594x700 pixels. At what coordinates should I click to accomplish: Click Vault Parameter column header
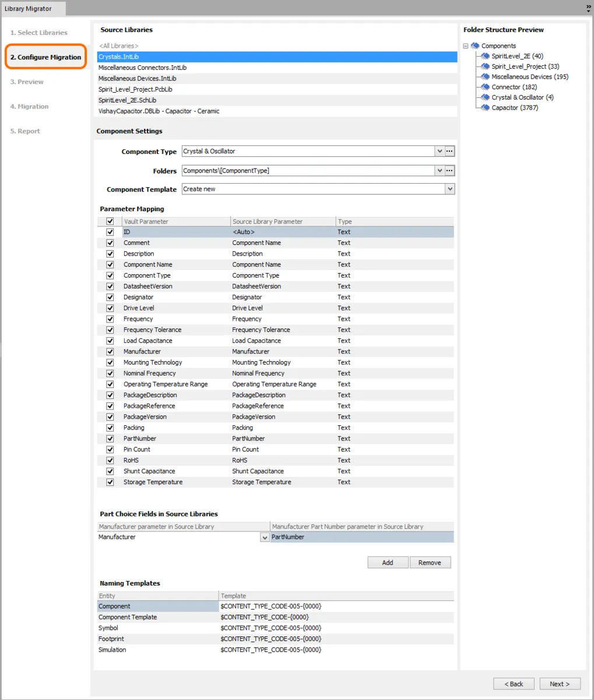[x=176, y=222]
